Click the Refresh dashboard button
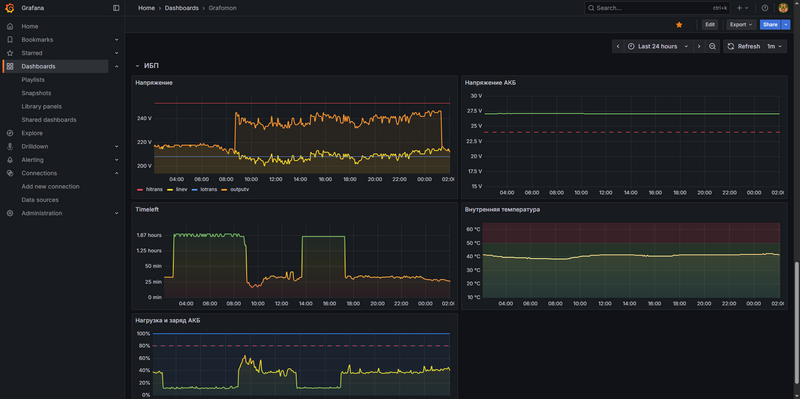The image size is (800, 399). click(x=744, y=46)
